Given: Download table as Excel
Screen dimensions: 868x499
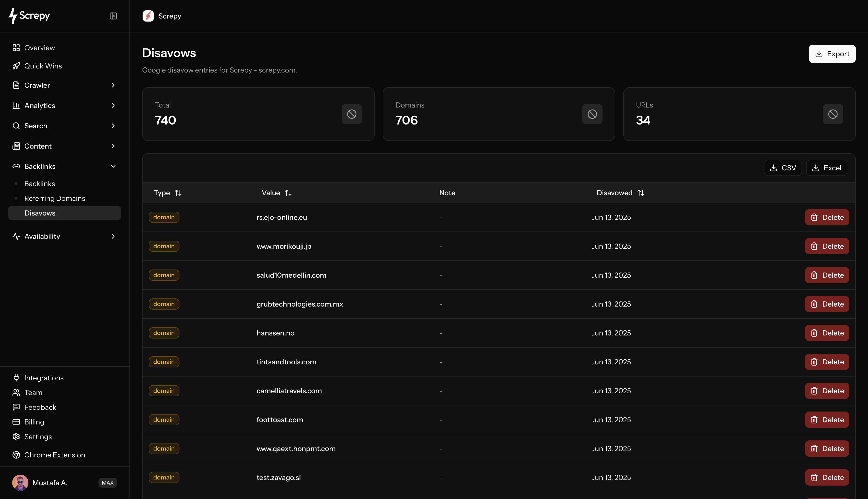Looking at the screenshot, I should coord(826,168).
